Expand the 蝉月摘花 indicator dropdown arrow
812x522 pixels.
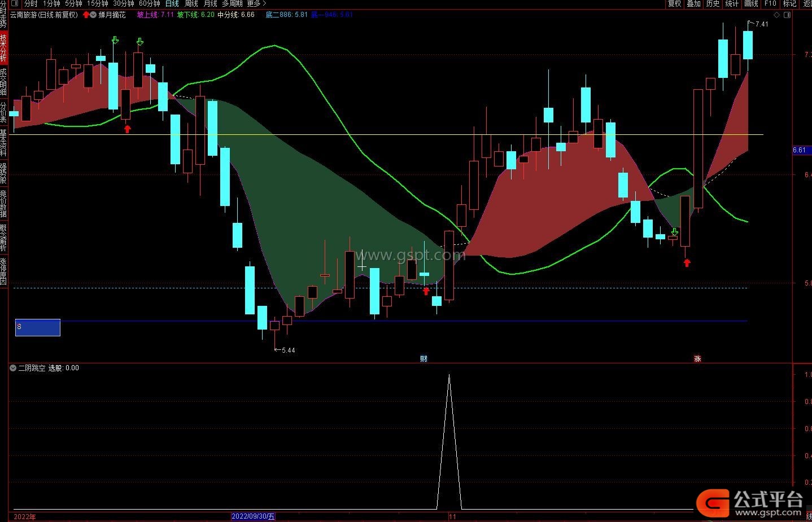pyautogui.click(x=93, y=15)
